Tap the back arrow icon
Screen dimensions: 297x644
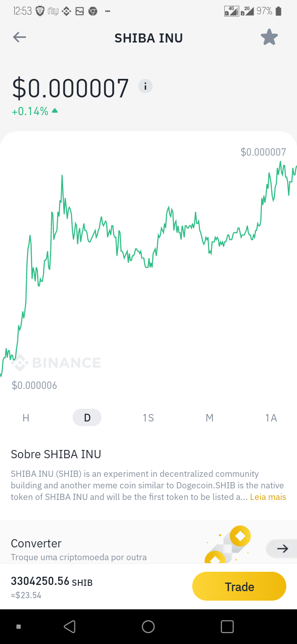(19, 38)
